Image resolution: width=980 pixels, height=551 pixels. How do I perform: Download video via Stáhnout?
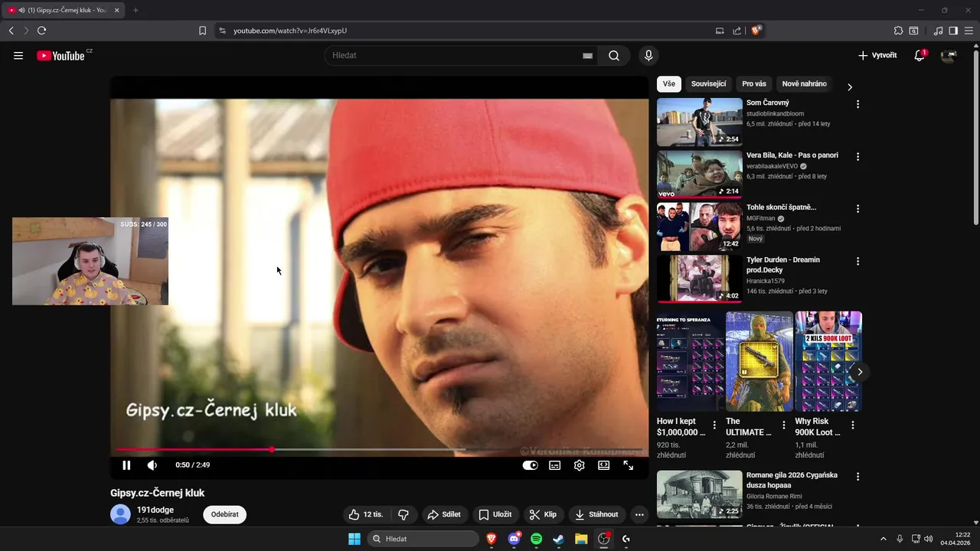click(x=596, y=514)
